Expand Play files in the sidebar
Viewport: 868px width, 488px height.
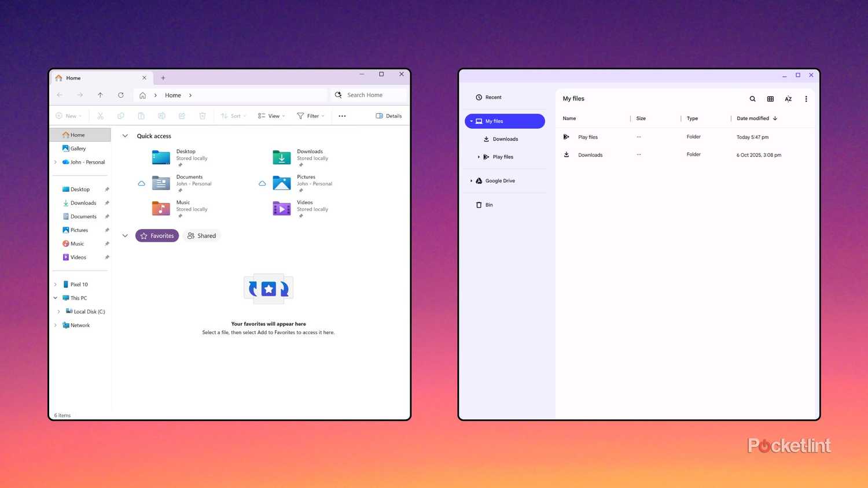click(x=479, y=157)
